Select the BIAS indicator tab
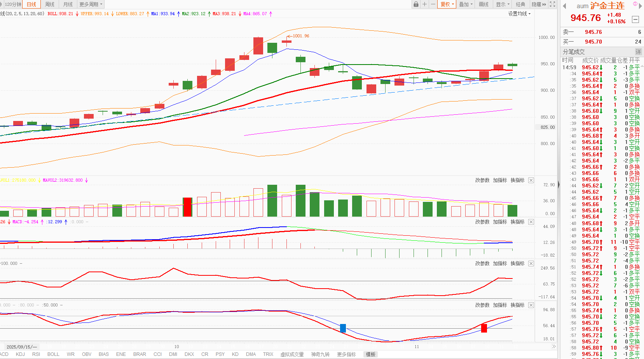 104,354
